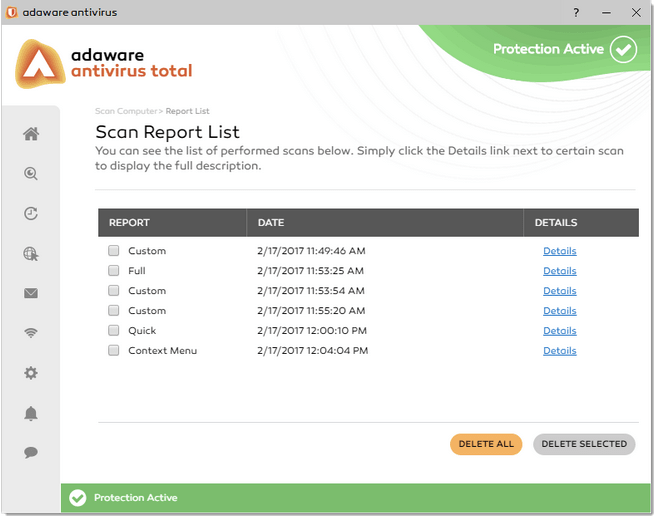This screenshot has height=516, width=654.
Task: Click status bar Protection Active checkmark icon
Action: click(78, 498)
